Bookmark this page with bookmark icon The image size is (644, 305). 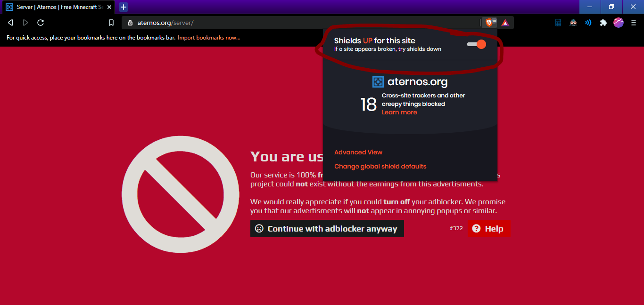[111, 23]
